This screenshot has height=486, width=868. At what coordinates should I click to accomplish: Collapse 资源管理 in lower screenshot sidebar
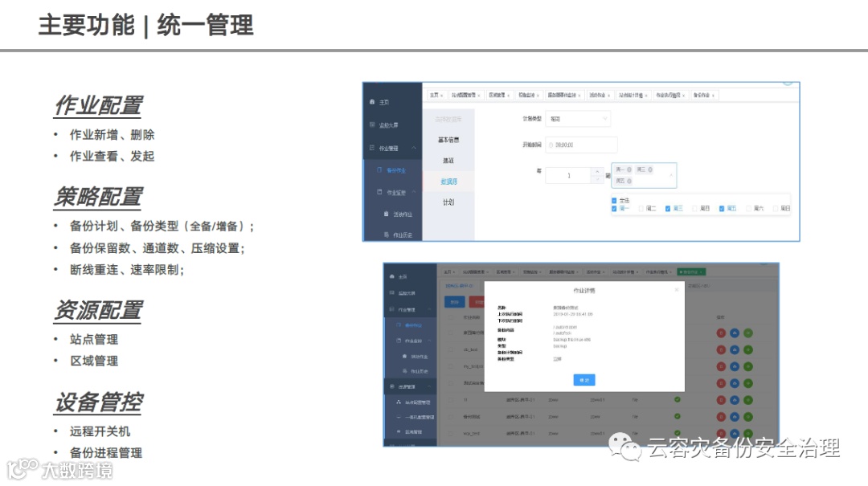pyautogui.click(x=429, y=386)
